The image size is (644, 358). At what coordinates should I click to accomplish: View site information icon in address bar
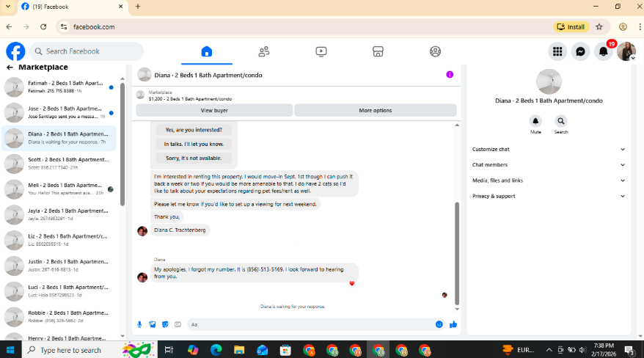[x=64, y=26]
